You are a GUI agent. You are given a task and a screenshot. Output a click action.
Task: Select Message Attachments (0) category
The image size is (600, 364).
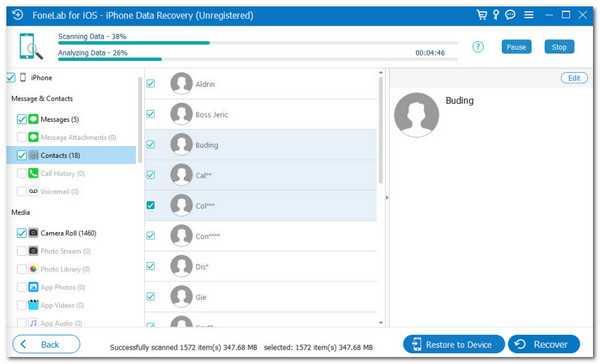point(78,137)
